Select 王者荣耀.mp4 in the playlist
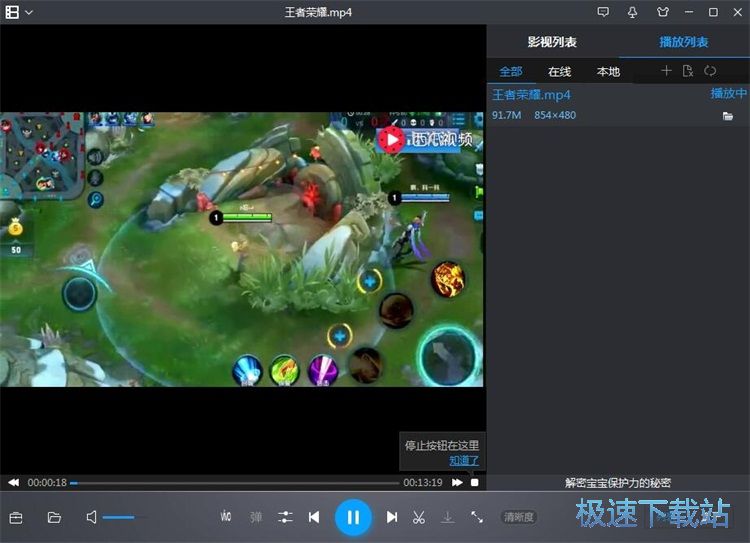Screen dimensions: 750x543 pyautogui.click(x=618, y=105)
